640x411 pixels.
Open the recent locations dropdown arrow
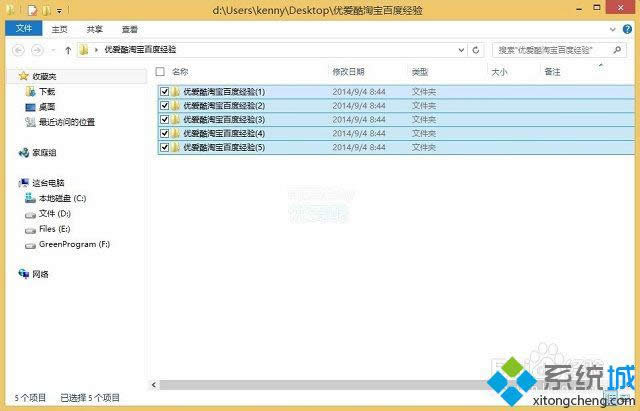click(52, 49)
